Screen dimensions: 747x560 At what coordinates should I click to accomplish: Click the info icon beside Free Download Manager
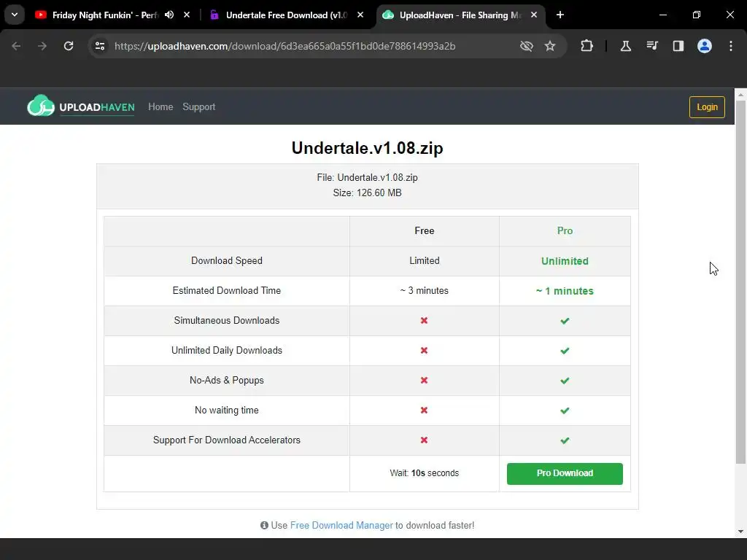[264, 525]
